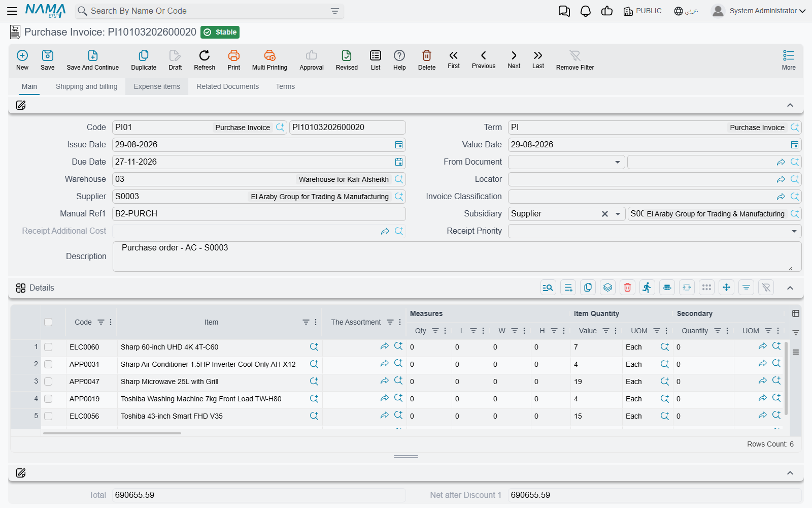Search Supplier lookup icon
The image size is (812, 508).
[x=399, y=197]
